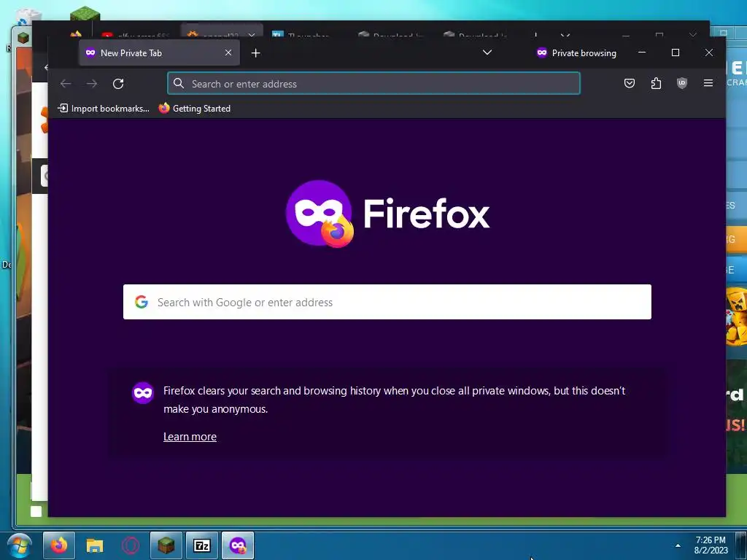Expand the list all tabs chevron
This screenshot has width=747, height=560.
[487, 52]
